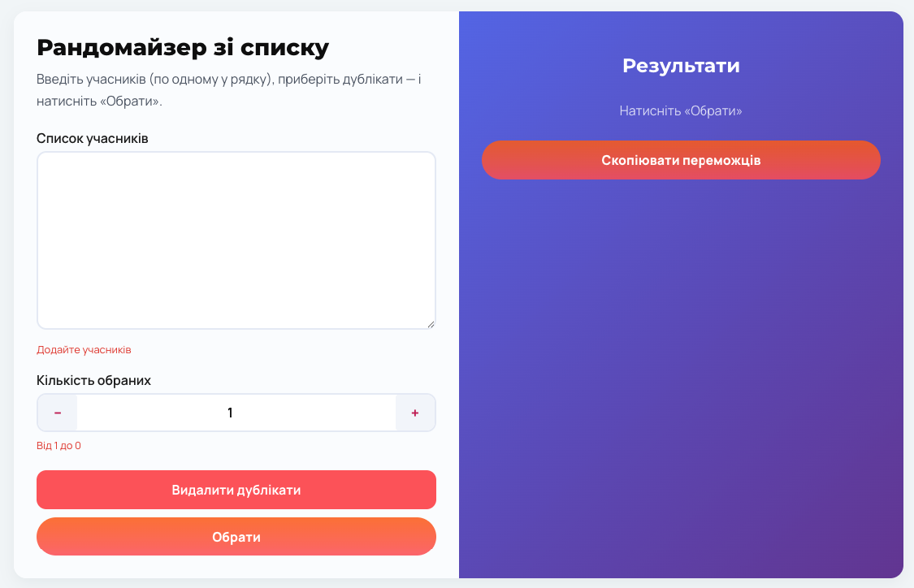
Task: Click the description's second line mentioning «Обрати»
Action: pyautogui.click(x=99, y=102)
